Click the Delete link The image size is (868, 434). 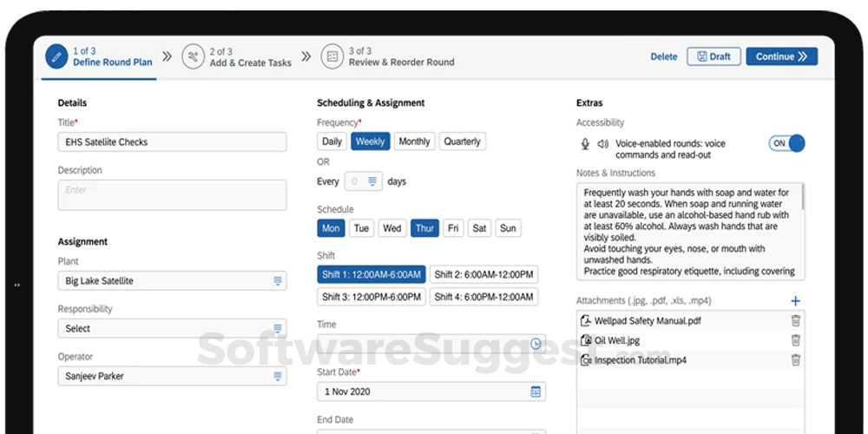tap(663, 56)
